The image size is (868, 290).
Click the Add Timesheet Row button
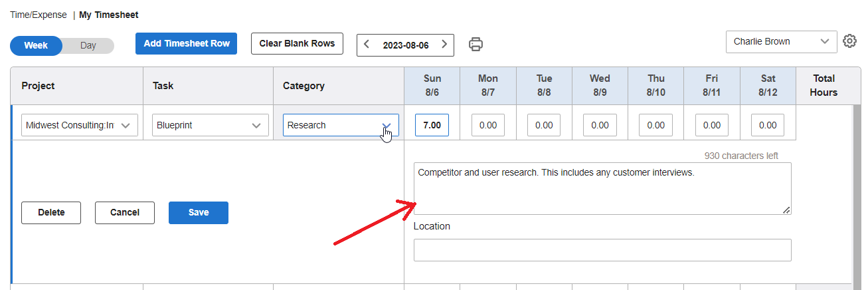point(187,44)
